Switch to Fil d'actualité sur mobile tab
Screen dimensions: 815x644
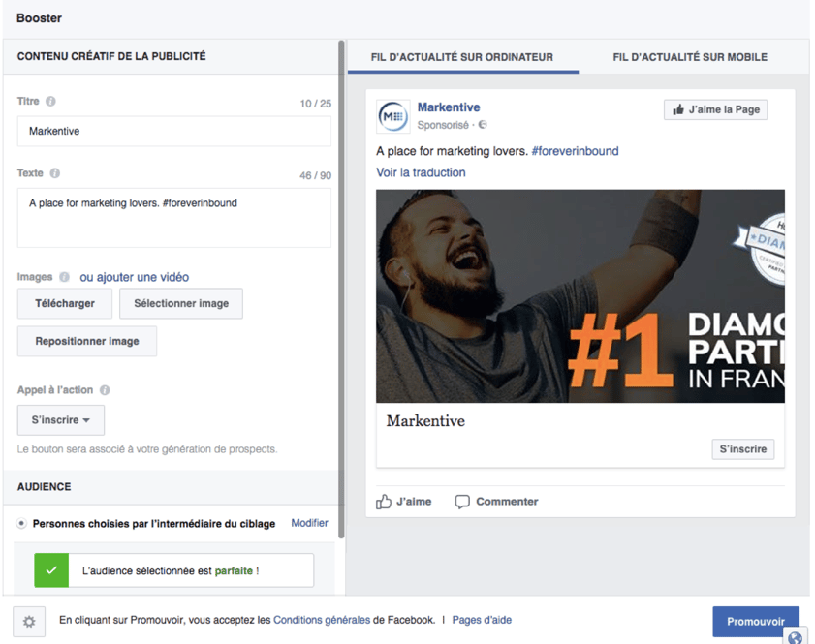point(689,57)
